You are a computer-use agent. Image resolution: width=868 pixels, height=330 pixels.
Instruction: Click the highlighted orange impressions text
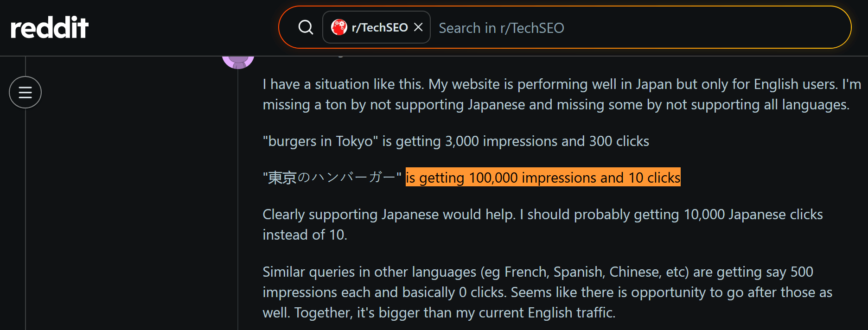click(x=542, y=178)
